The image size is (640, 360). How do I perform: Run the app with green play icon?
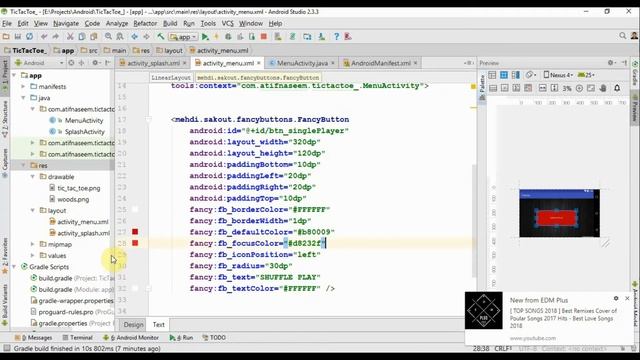pos(205,37)
